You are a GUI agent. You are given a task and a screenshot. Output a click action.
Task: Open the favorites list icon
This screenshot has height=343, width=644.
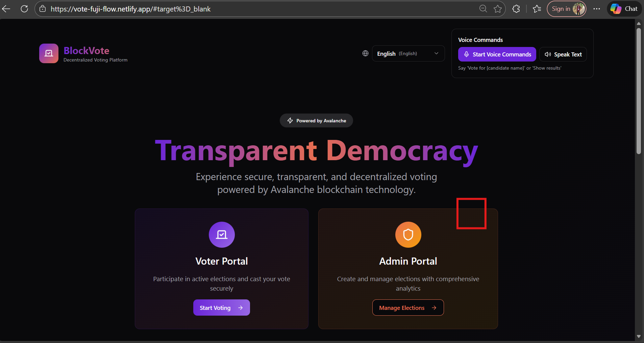pos(537,9)
